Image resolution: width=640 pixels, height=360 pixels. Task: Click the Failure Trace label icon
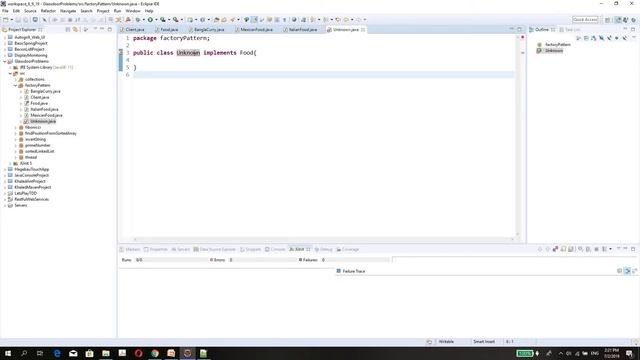(338, 271)
